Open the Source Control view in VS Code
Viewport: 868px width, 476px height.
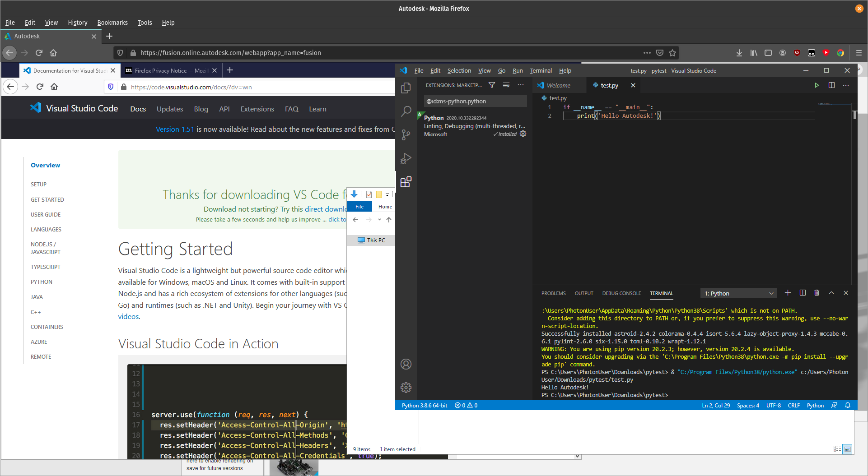tap(406, 135)
